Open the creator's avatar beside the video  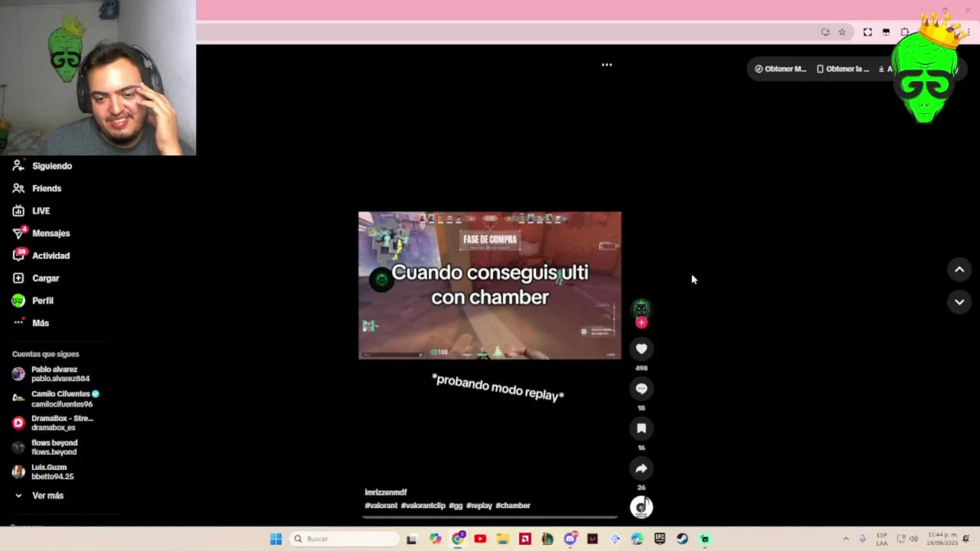click(642, 308)
